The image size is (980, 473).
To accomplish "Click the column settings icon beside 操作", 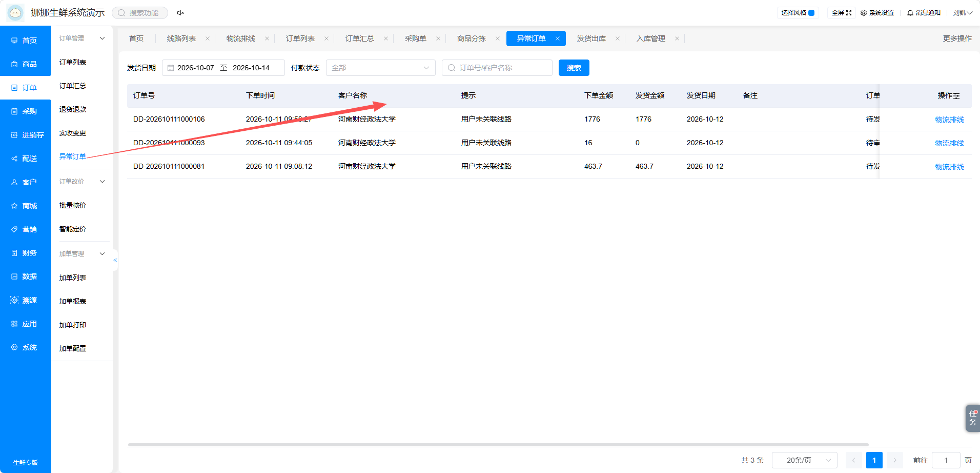I will coord(956,96).
